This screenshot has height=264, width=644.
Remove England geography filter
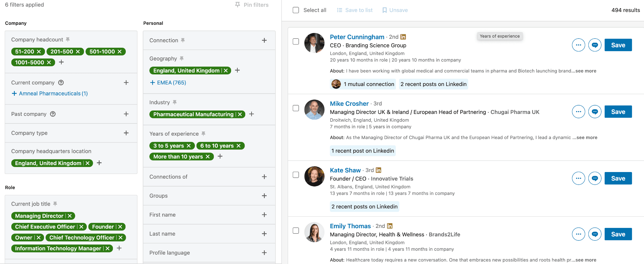(225, 71)
